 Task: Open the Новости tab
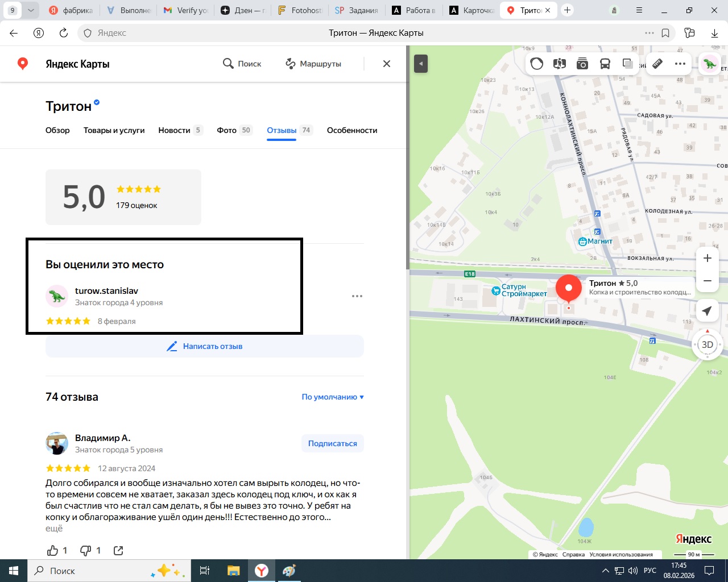coord(180,130)
